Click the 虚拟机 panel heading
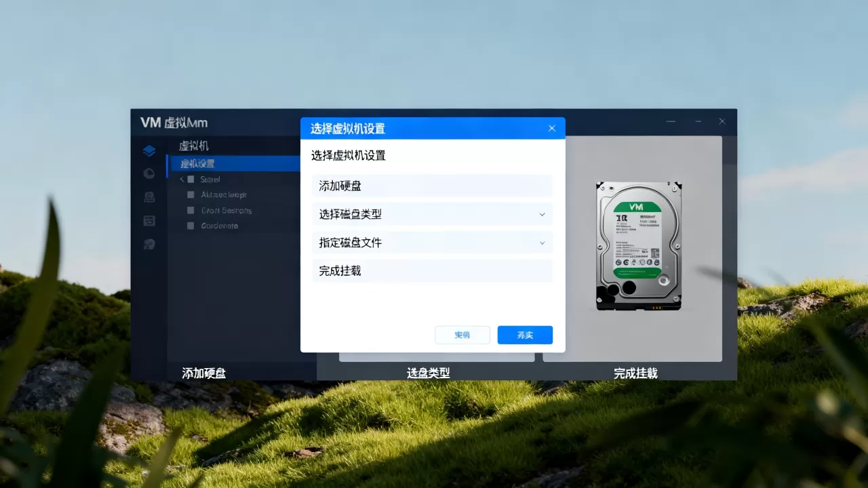This screenshot has width=868, height=488. [194, 146]
